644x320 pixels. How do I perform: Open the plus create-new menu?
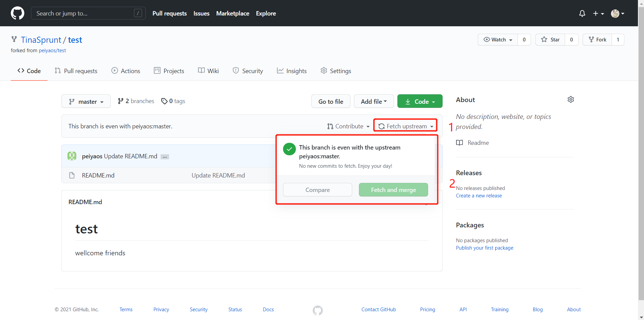tap(598, 13)
